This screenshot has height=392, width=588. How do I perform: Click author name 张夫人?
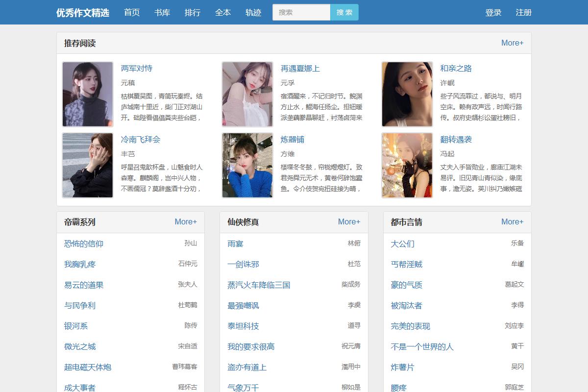(188, 284)
